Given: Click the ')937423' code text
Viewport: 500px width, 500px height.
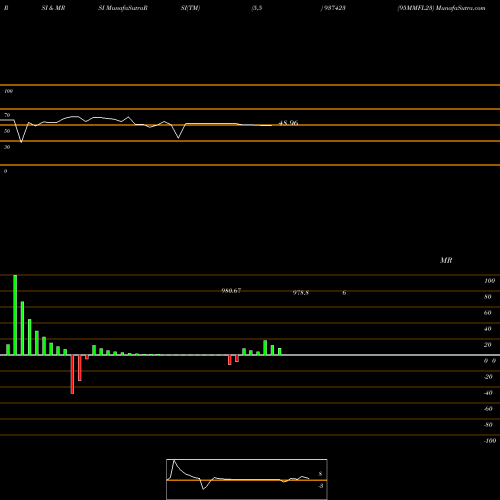Looking at the screenshot, I should (x=333, y=8).
